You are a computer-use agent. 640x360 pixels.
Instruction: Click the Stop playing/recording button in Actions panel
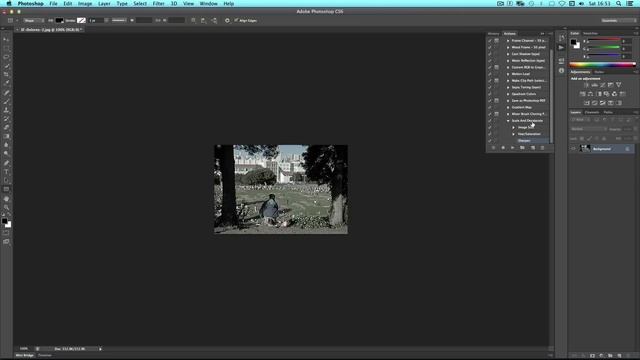[493, 148]
